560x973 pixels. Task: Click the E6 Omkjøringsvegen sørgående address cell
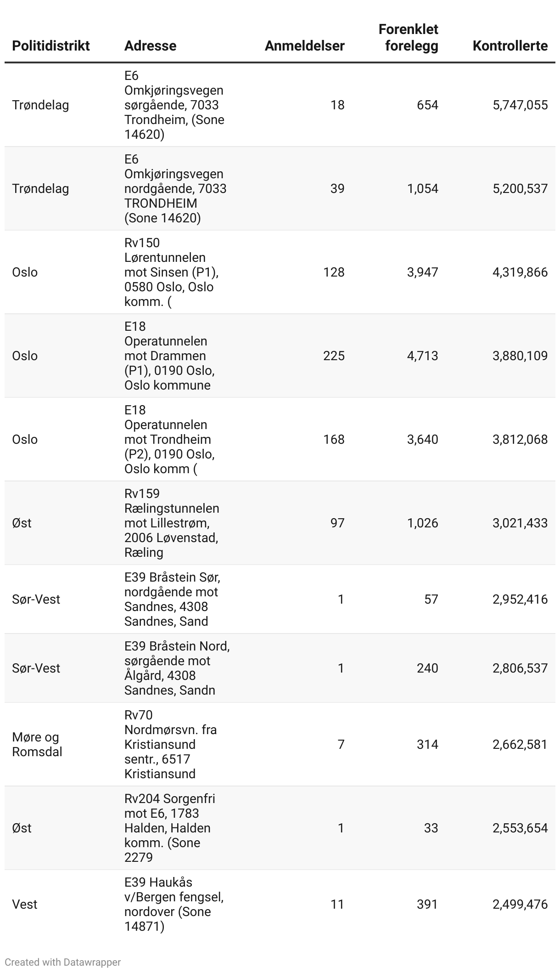tap(174, 105)
